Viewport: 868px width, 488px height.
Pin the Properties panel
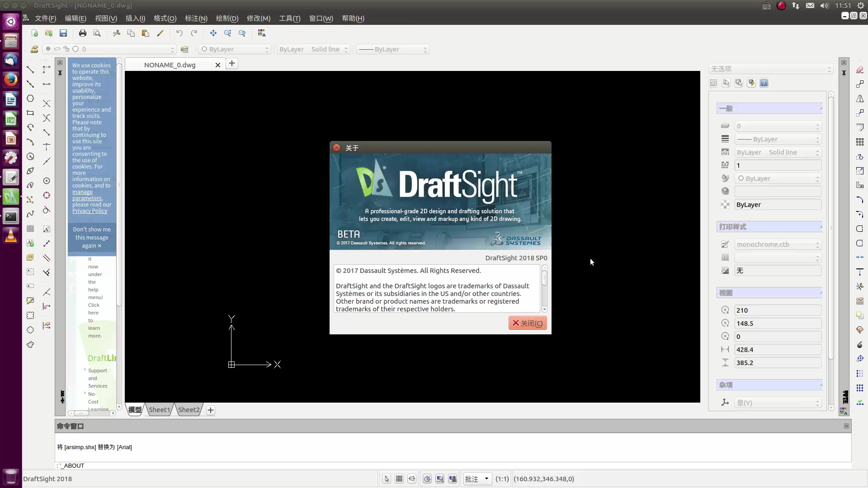click(x=844, y=73)
